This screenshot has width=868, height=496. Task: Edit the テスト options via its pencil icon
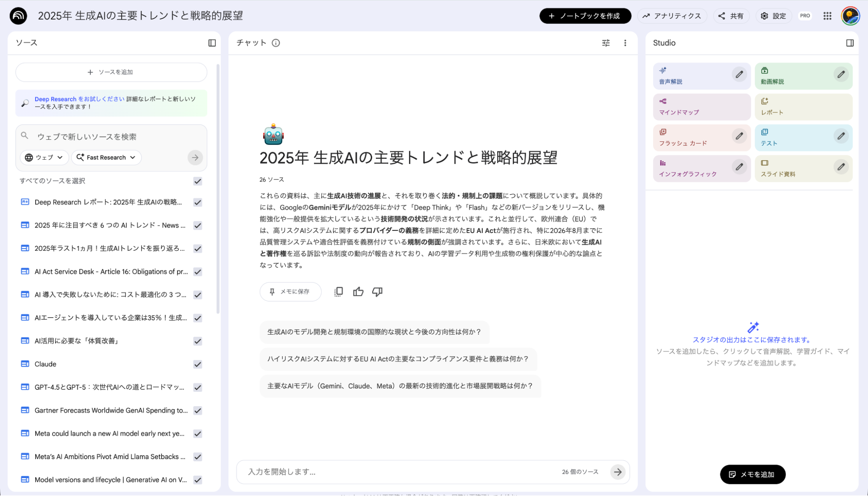841,136
